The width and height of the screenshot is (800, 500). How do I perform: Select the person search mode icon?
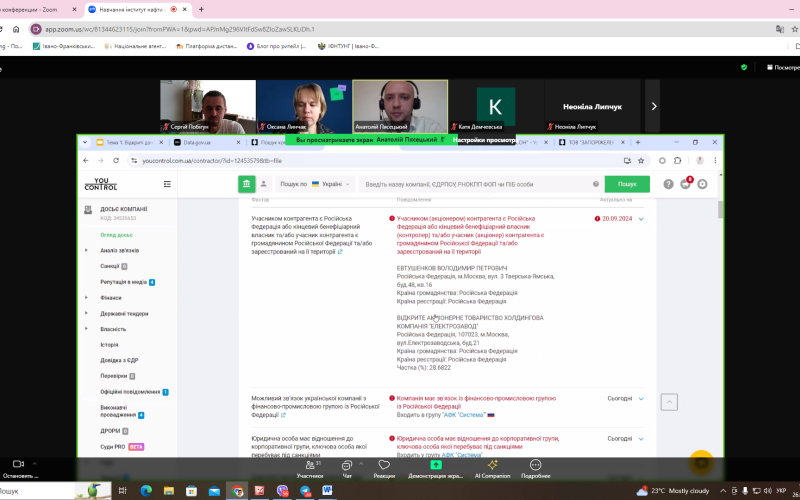click(x=264, y=184)
